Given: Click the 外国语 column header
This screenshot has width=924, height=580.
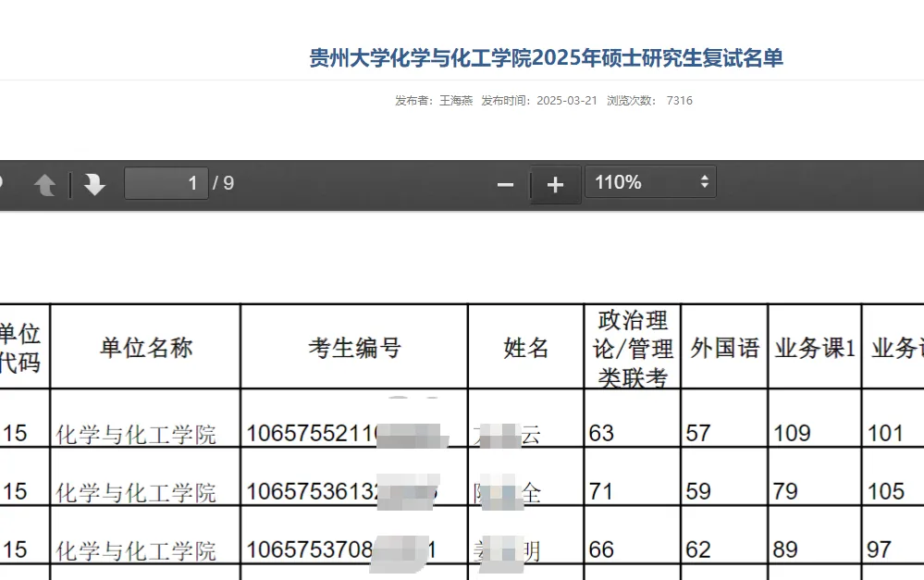Looking at the screenshot, I should [x=724, y=347].
